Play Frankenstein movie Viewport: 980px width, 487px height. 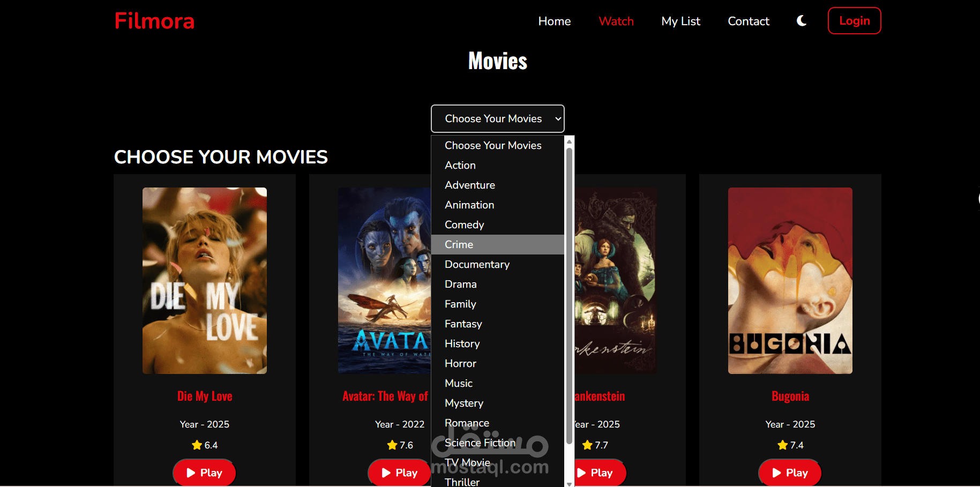[x=600, y=473]
